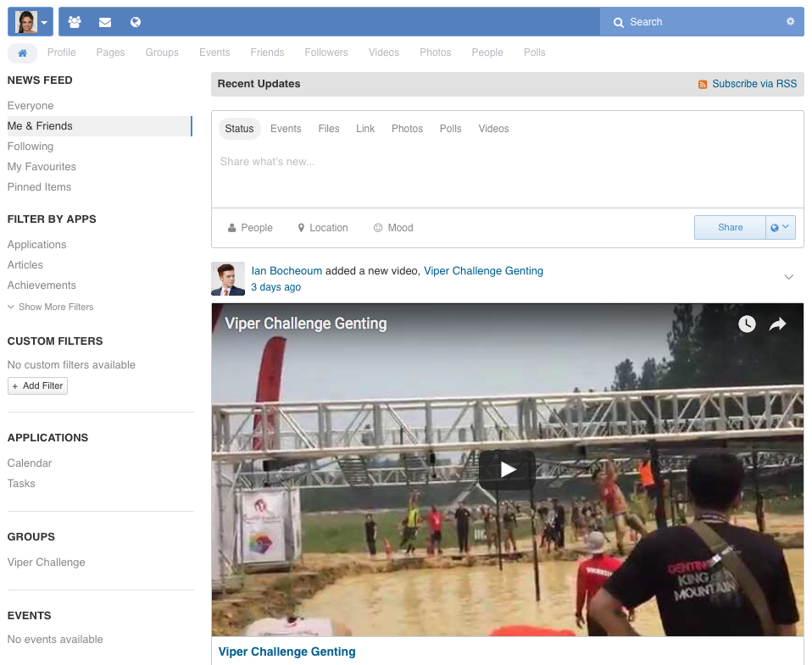Click the video's share arrow icon
The width and height of the screenshot is (812, 665).
click(x=777, y=324)
